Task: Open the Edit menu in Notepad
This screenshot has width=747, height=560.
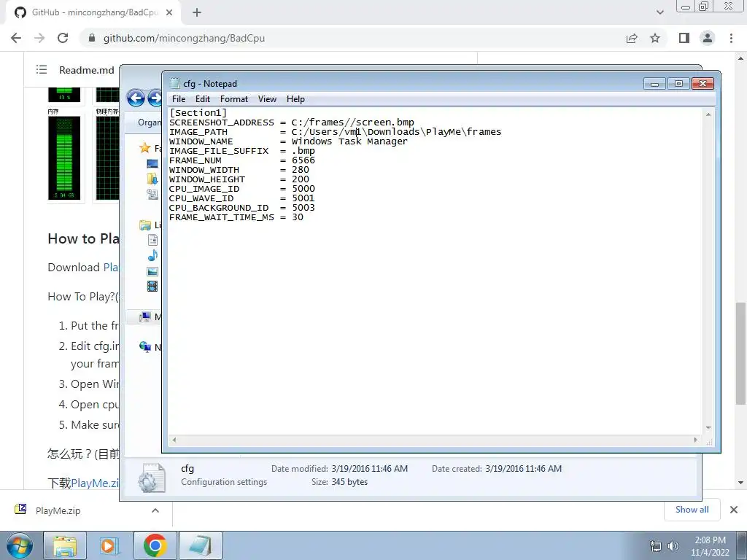Action: (x=203, y=99)
